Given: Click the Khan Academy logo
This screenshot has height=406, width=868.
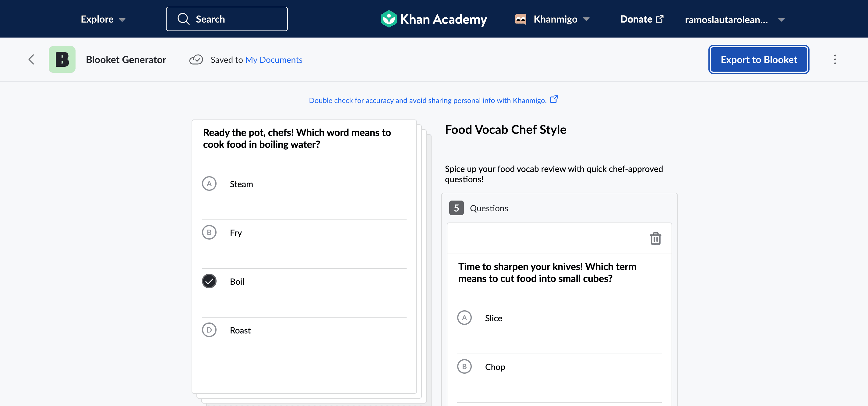Looking at the screenshot, I should click(x=434, y=19).
